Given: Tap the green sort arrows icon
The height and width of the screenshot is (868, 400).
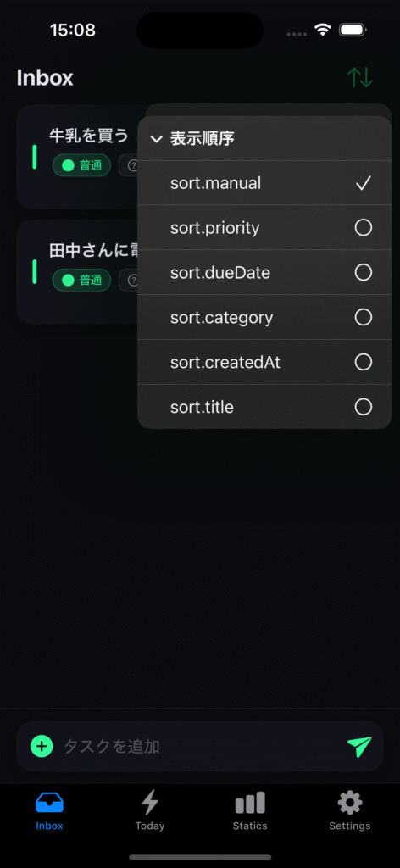Looking at the screenshot, I should (x=360, y=77).
